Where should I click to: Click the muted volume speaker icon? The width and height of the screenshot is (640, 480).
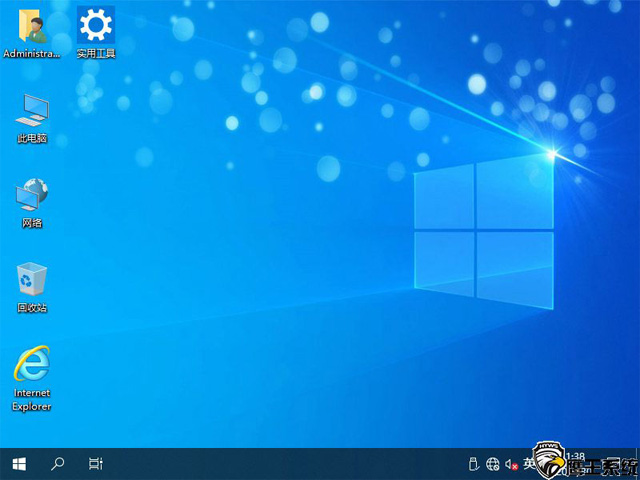click(x=511, y=464)
